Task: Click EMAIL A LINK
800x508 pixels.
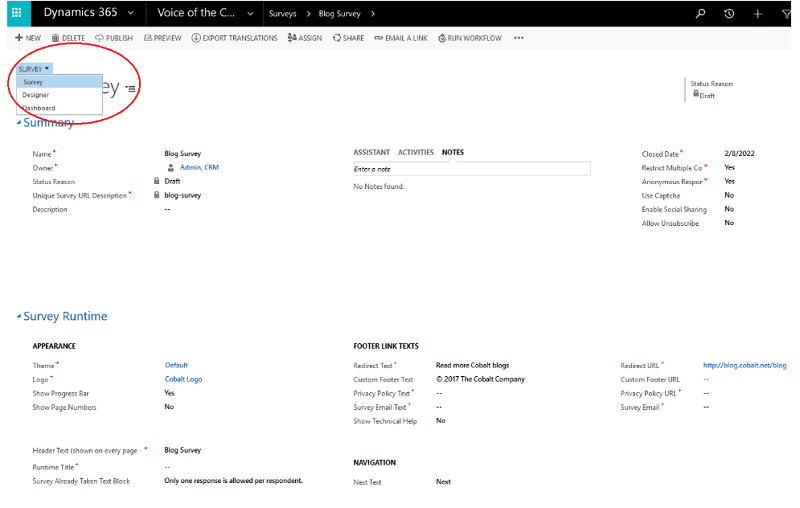Action: pos(401,38)
